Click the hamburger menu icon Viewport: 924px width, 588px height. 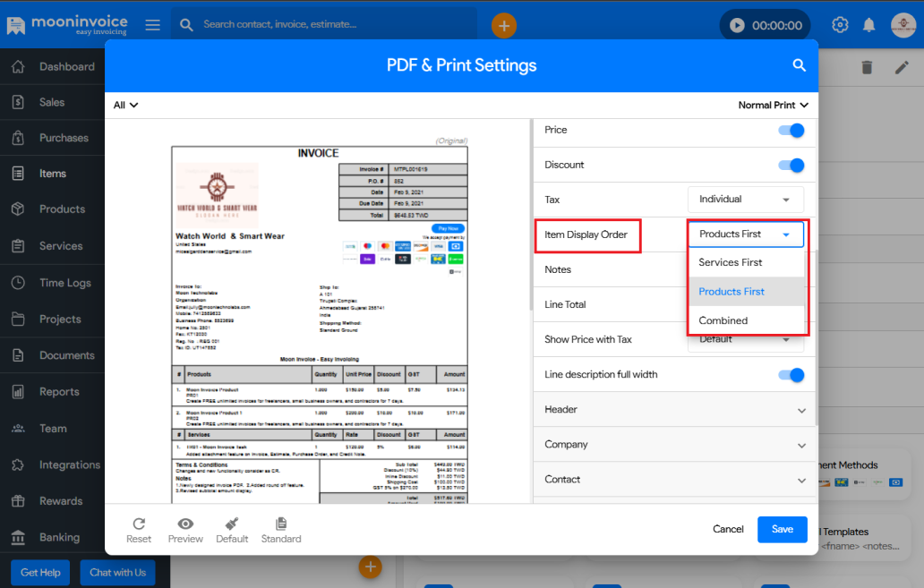click(x=153, y=25)
